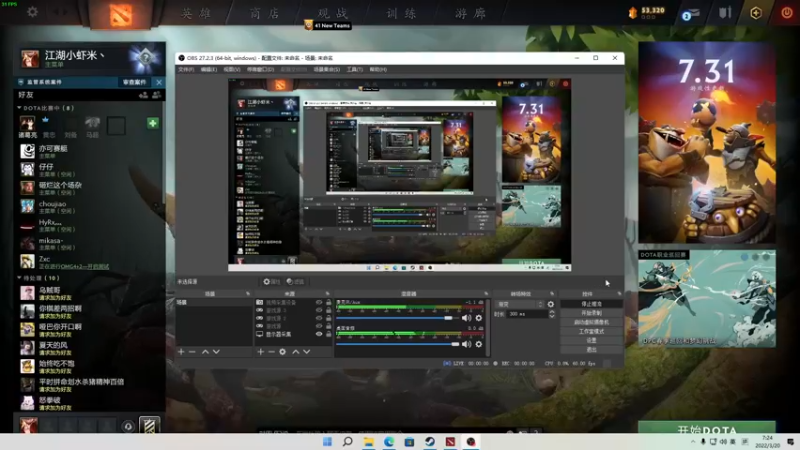Open Dota Store tab (商店)
The width and height of the screenshot is (800, 450).
tap(265, 13)
